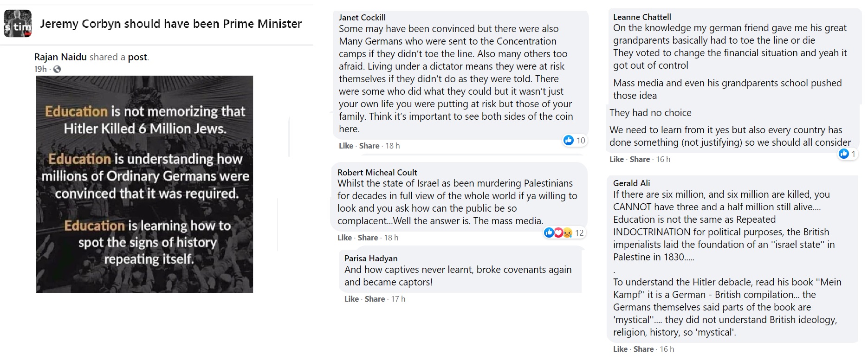Share Janet Cockill's comment
Image resolution: width=868 pixels, height=362 pixels.
tap(369, 146)
